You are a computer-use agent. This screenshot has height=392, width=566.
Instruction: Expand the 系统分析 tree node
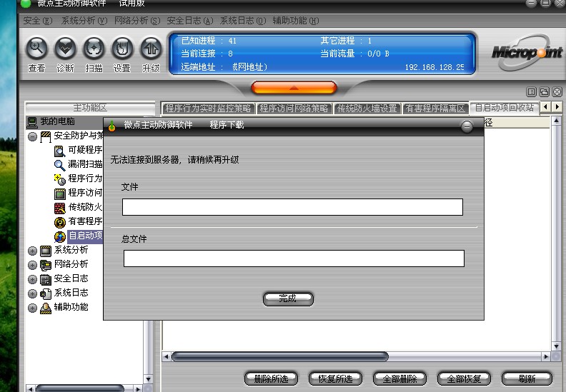point(32,251)
